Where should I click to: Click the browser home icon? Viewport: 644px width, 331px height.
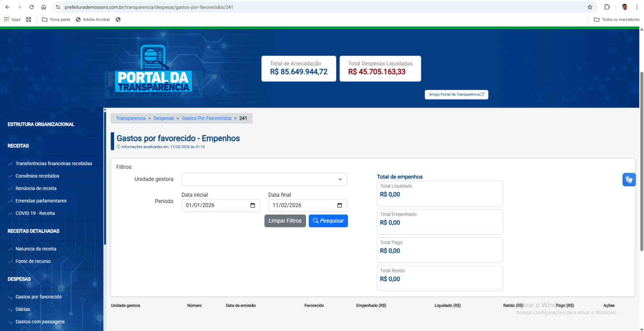coord(44,7)
